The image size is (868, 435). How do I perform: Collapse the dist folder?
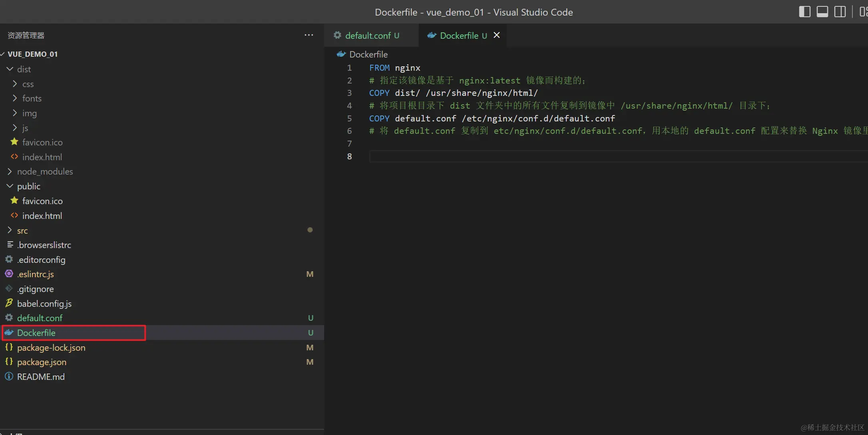coord(10,69)
